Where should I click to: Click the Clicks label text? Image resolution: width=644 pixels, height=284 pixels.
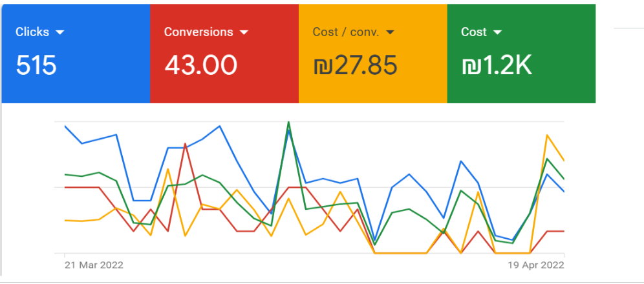32,32
